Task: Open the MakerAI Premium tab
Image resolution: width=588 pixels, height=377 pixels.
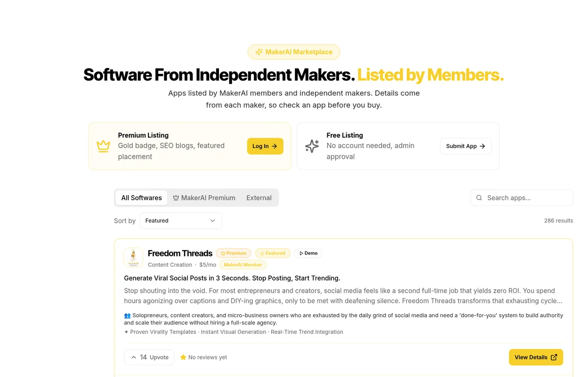Action: (x=204, y=198)
